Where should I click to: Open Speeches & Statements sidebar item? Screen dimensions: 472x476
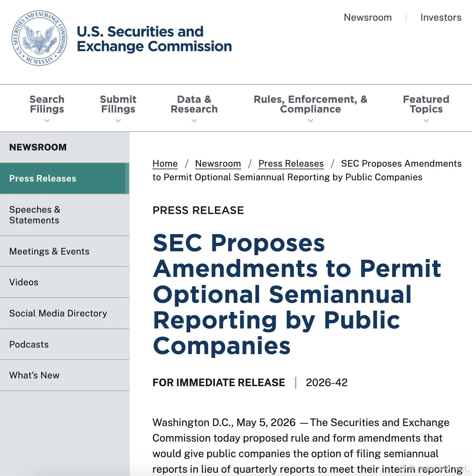click(65, 215)
